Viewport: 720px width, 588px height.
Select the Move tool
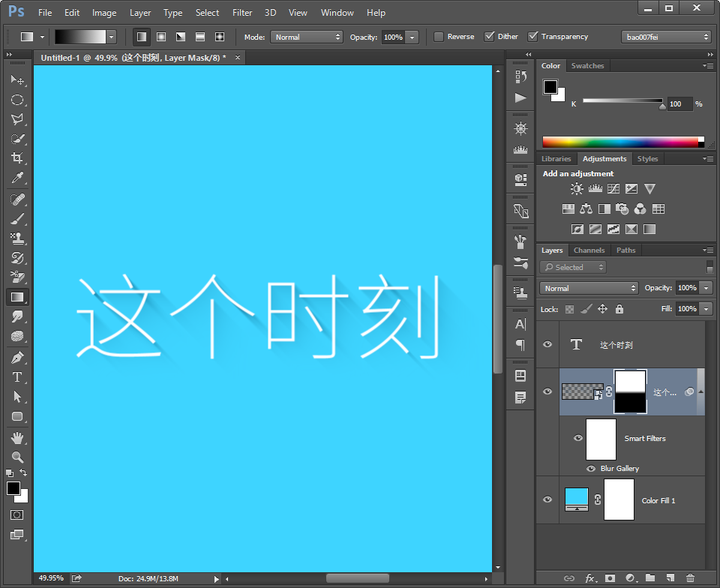click(17, 80)
